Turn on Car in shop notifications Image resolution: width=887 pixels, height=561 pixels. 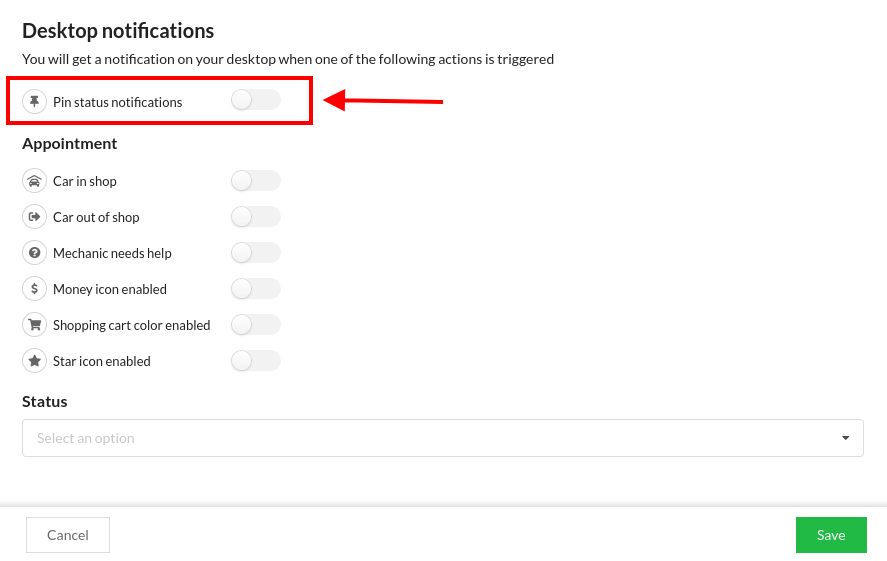(255, 181)
